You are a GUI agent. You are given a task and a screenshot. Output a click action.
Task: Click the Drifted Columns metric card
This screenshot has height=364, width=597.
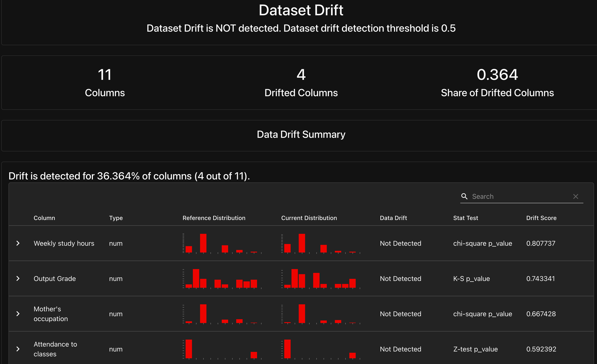(x=301, y=82)
